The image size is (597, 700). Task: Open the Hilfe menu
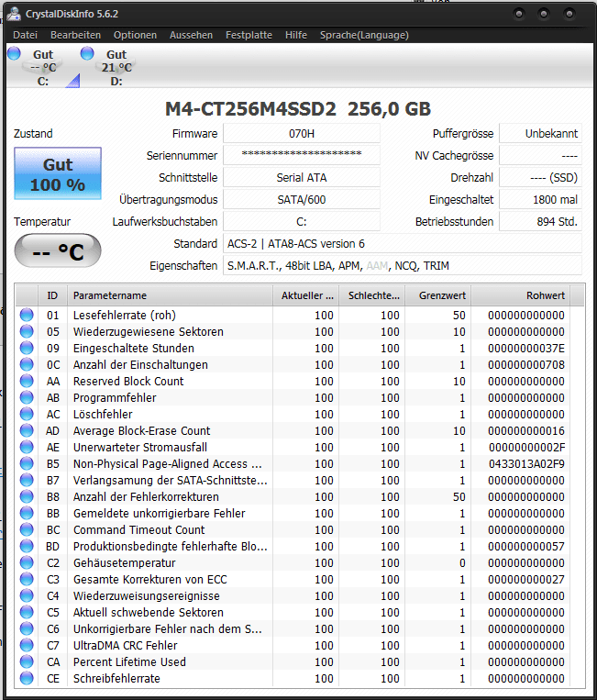[296, 35]
